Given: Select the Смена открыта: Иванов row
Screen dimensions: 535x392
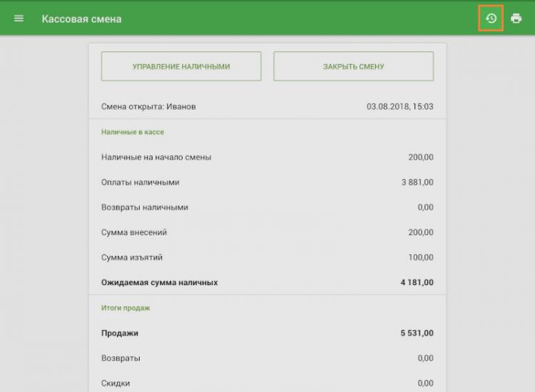Looking at the screenshot, I should (x=148, y=107).
